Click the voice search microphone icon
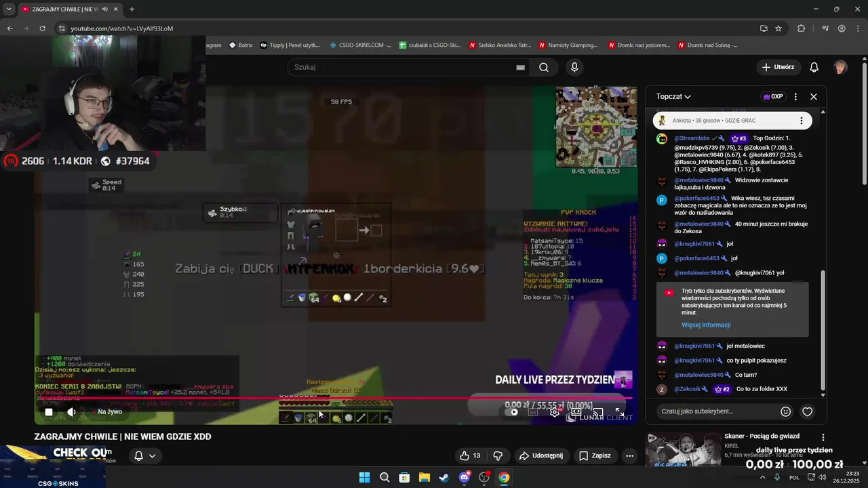The image size is (868, 488). click(574, 67)
